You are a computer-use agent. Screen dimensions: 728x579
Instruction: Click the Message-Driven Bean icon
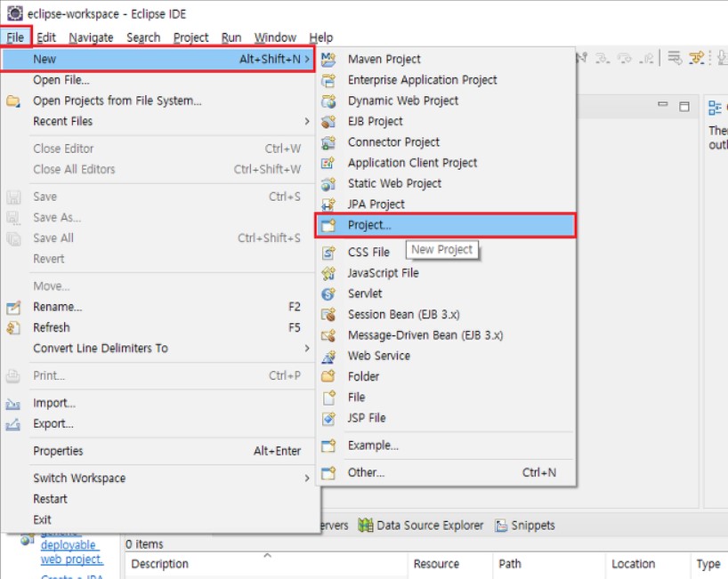(328, 335)
